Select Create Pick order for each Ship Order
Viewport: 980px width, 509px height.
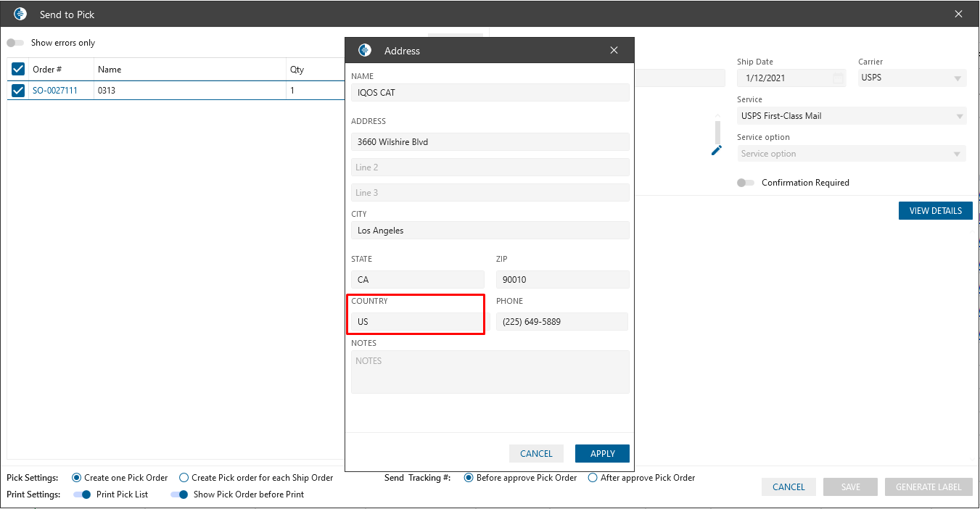184,478
